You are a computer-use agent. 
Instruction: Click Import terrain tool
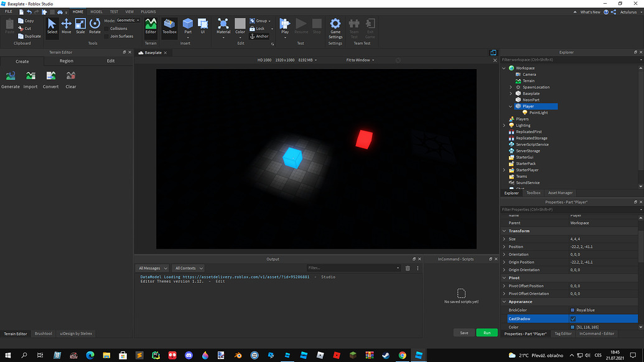coord(30,80)
